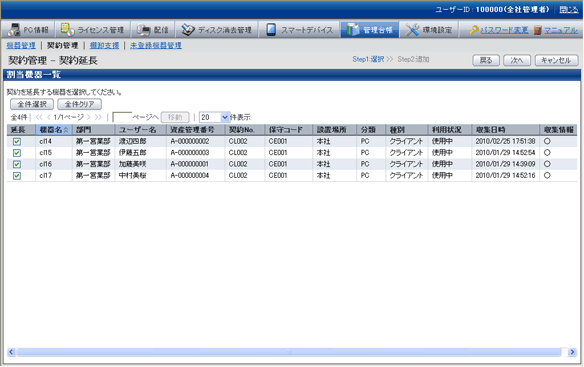Open the 配信 tab icon
The width and height of the screenshot is (584, 367).
tap(143, 30)
